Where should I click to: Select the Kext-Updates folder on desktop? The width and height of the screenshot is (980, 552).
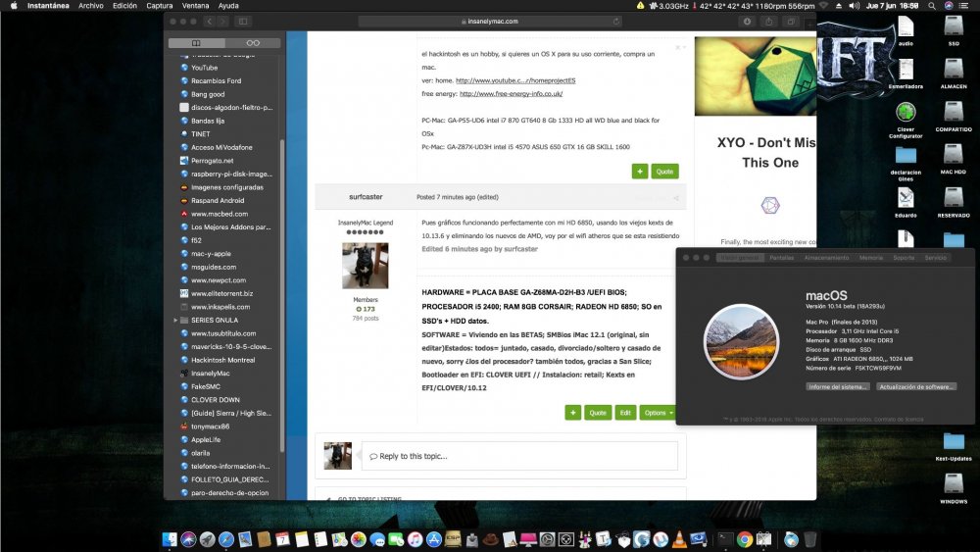click(x=954, y=446)
